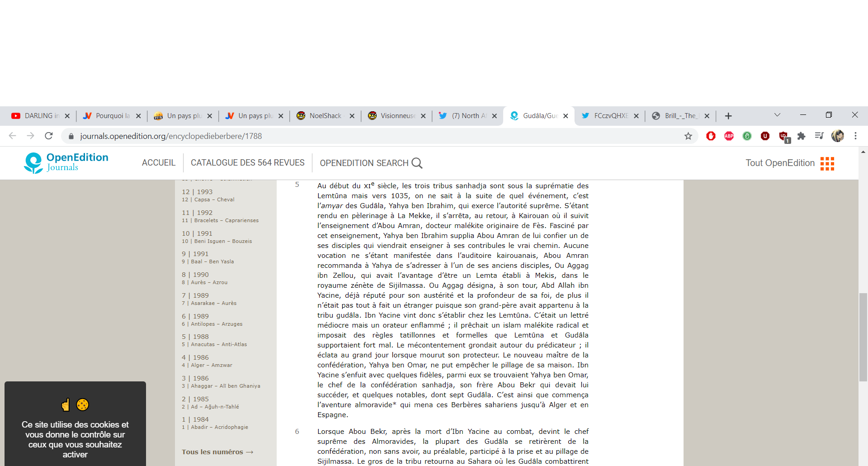Viewport: 868px width, 466px height.
Task: Open the media control playlist icon
Action: 819,136
